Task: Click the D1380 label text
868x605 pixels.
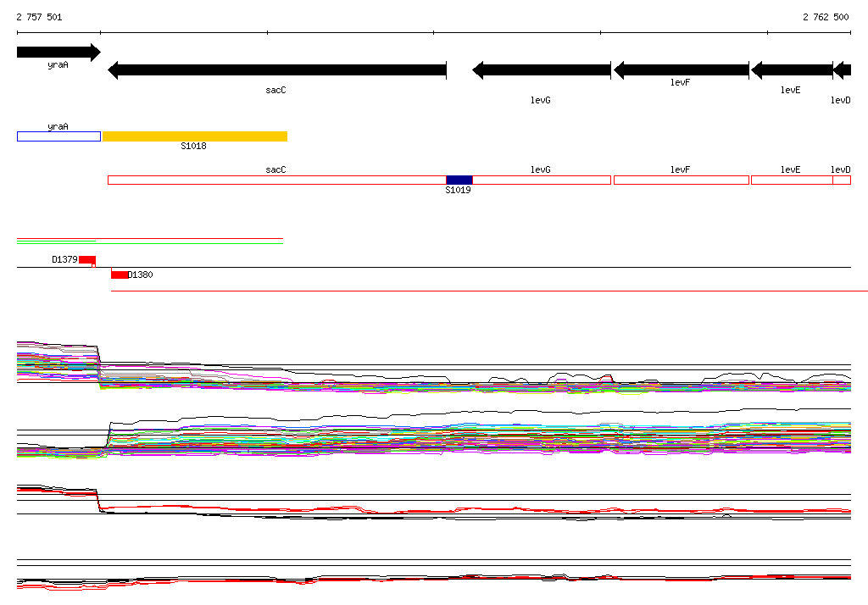Action: tap(141, 275)
